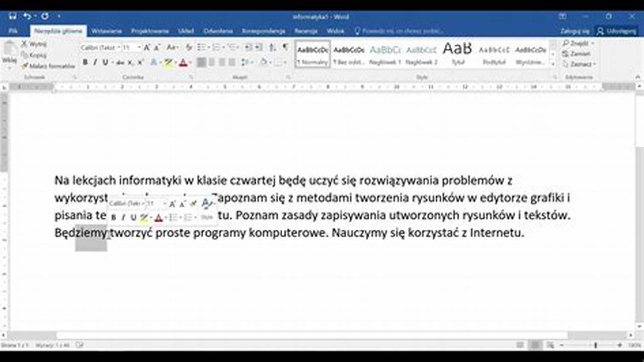Click the zoom slider in status bar

coord(595,345)
